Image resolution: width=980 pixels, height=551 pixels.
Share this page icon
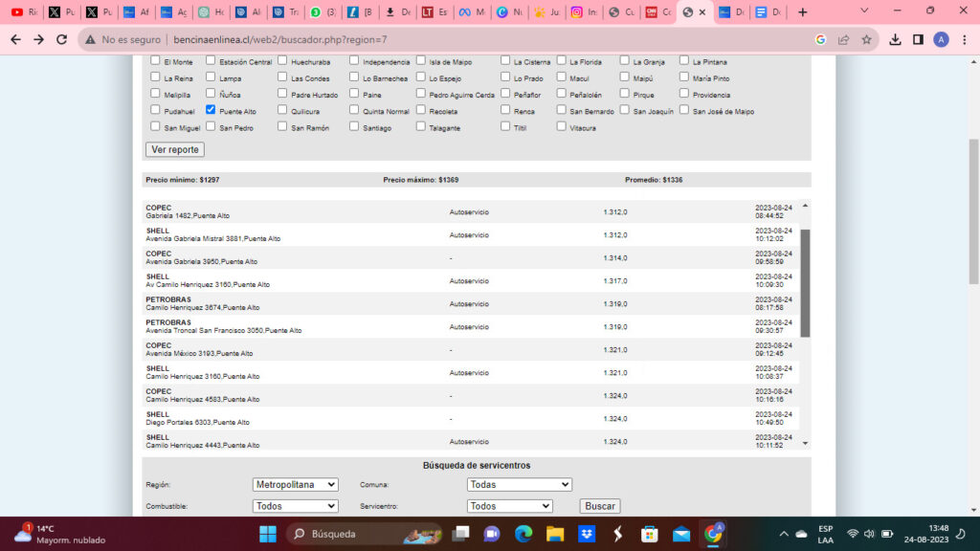tap(844, 39)
